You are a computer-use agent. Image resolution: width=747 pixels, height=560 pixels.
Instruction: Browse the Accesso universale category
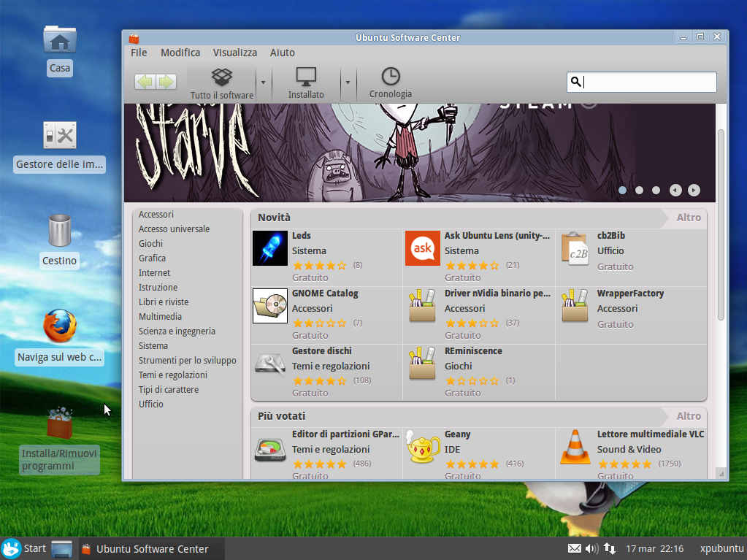pyautogui.click(x=174, y=229)
